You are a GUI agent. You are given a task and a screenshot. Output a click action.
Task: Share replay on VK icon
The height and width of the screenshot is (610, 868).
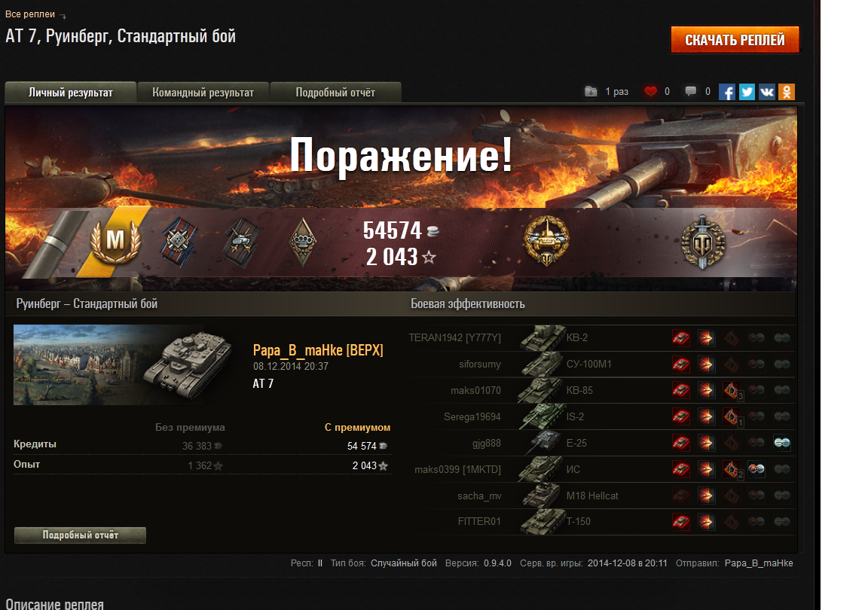tap(767, 92)
